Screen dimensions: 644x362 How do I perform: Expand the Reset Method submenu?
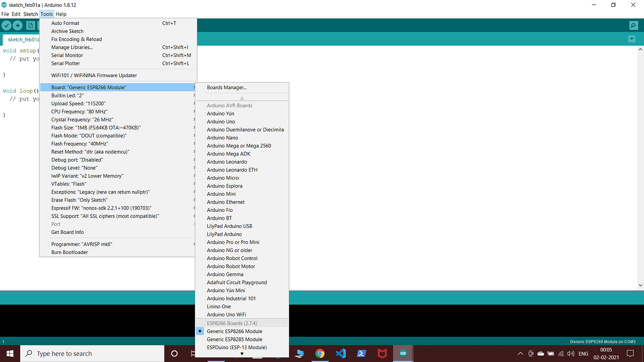click(x=118, y=152)
